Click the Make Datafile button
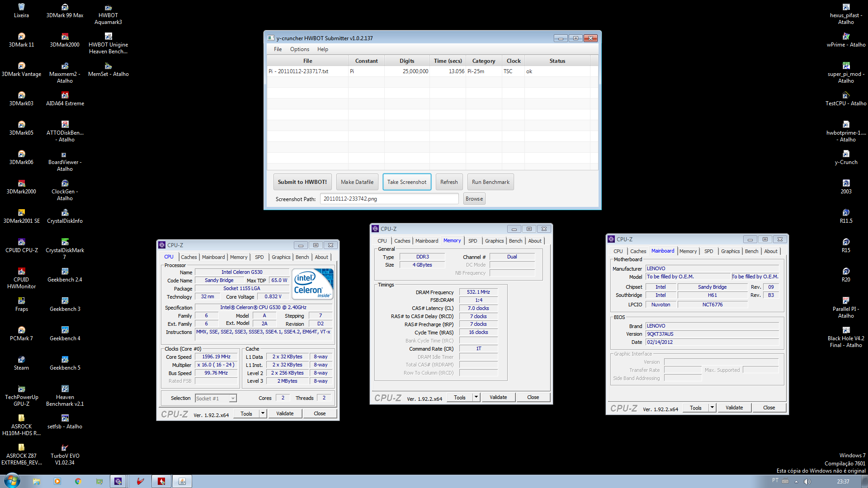The width and height of the screenshot is (868, 488). pyautogui.click(x=357, y=182)
